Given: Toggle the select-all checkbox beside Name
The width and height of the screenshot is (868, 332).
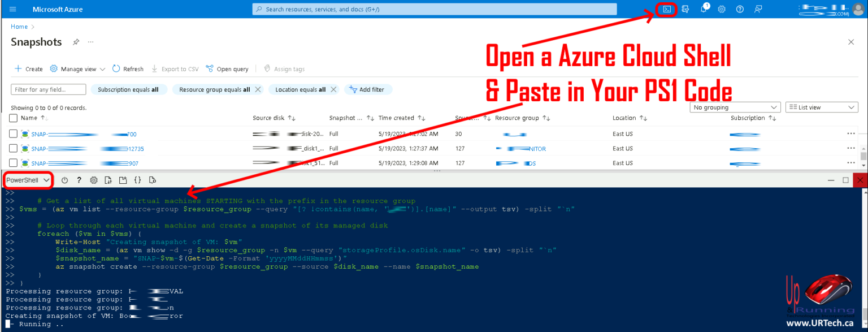Looking at the screenshot, I should (14, 118).
